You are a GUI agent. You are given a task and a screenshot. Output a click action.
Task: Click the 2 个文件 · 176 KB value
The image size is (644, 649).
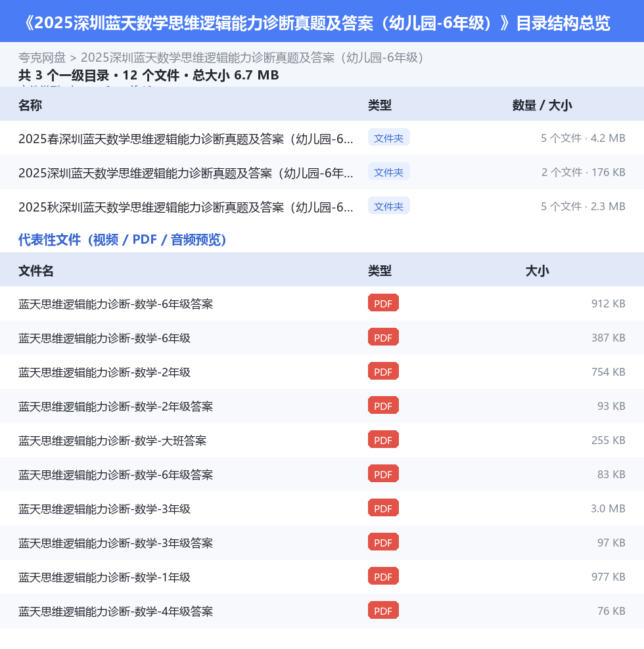tap(583, 172)
